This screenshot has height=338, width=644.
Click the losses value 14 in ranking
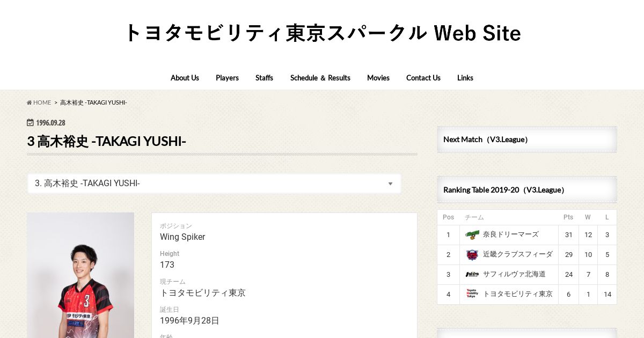pyautogui.click(x=607, y=294)
